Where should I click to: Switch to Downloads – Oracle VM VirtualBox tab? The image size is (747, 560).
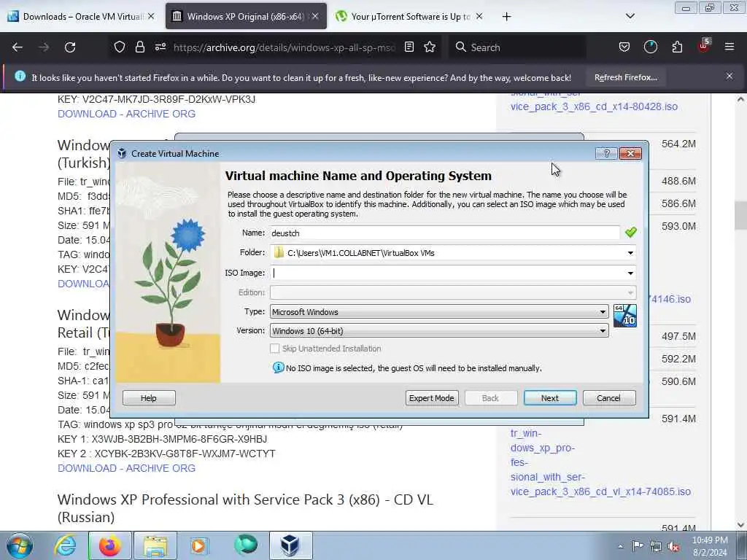pos(81,17)
